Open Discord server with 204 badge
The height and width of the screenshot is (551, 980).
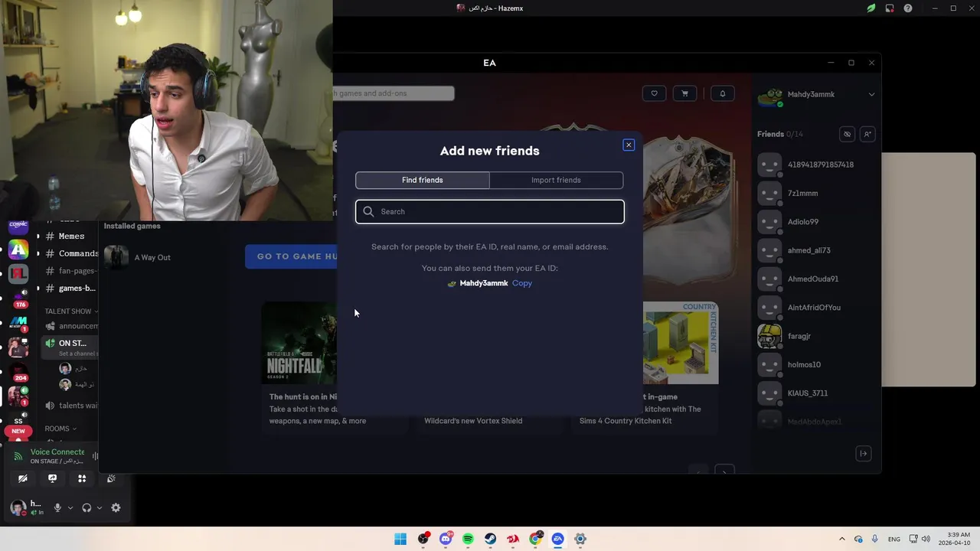tap(18, 372)
